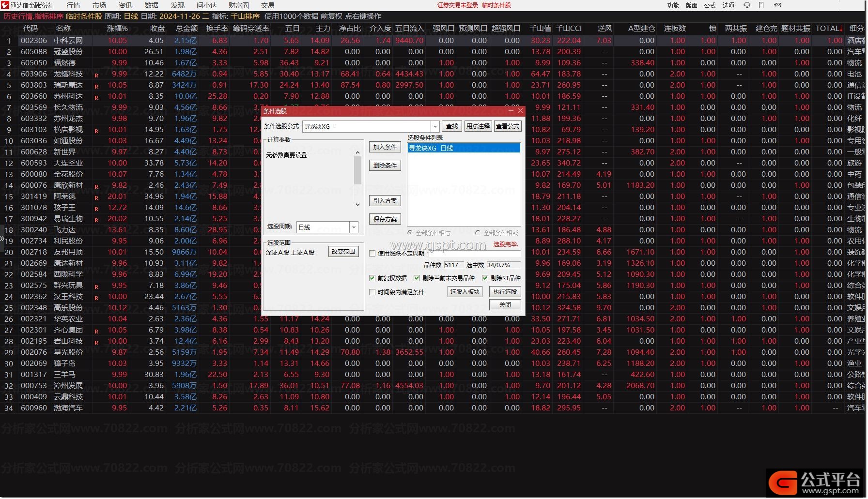
Task: Sort by 换手率 column header
Action: (x=217, y=29)
